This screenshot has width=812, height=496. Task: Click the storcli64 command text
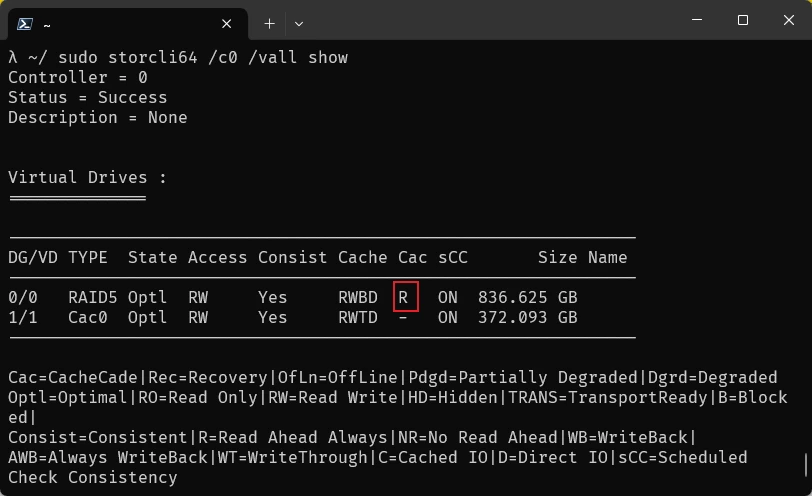(153, 57)
